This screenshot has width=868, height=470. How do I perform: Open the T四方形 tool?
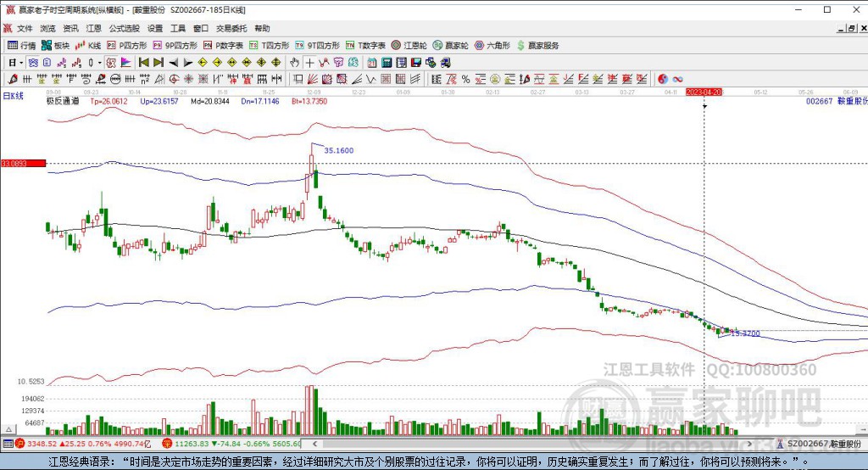(269, 46)
